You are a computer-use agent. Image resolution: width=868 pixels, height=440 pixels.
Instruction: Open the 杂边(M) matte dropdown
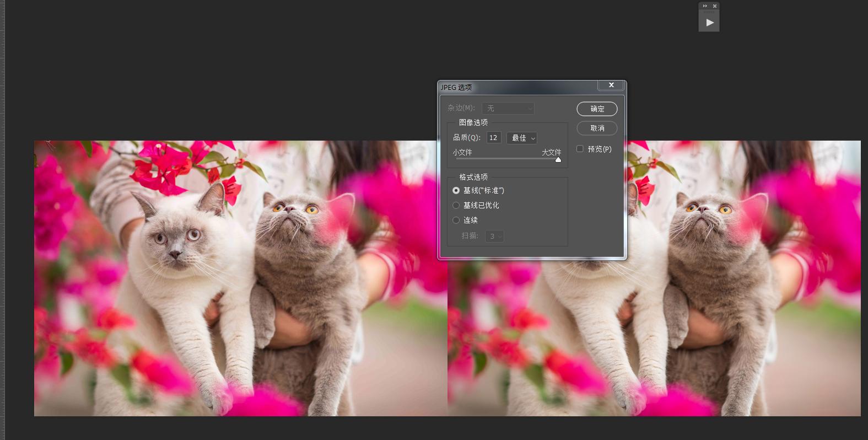click(508, 108)
